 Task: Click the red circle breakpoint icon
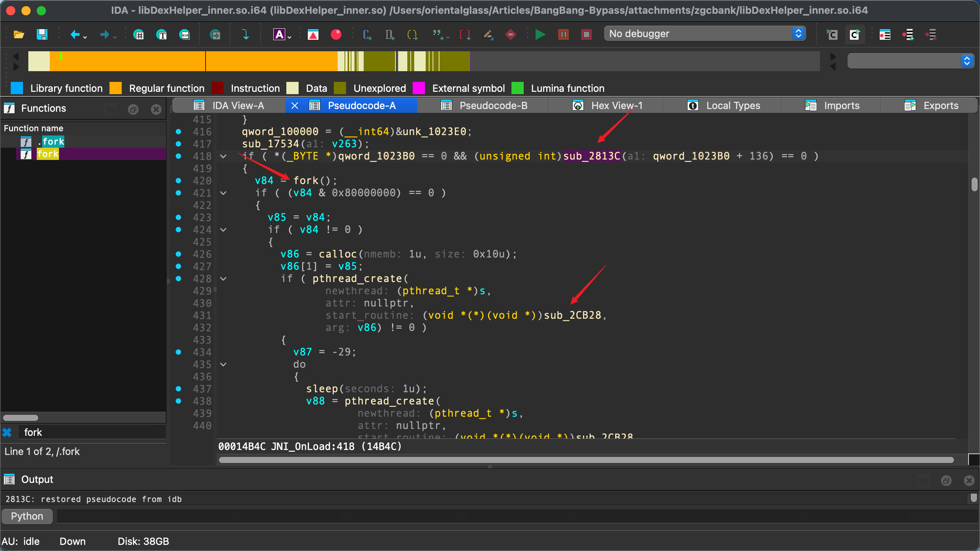tap(336, 34)
